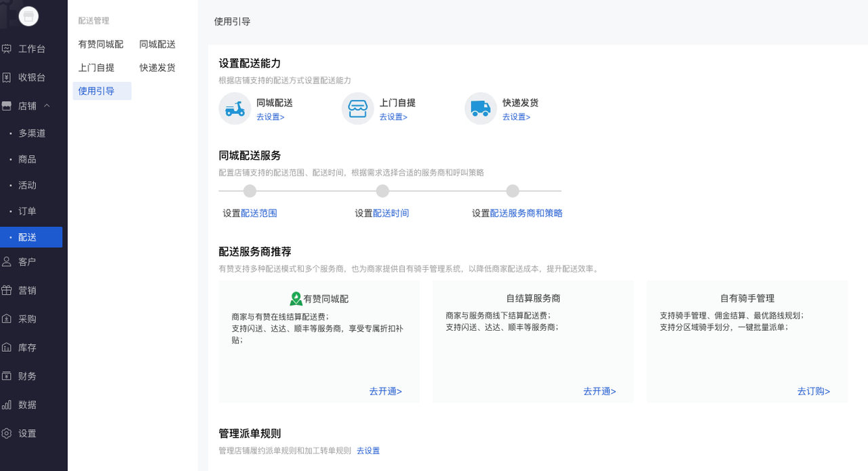Click the store avatar logo
Screen dimensions: 868x471
point(28,16)
